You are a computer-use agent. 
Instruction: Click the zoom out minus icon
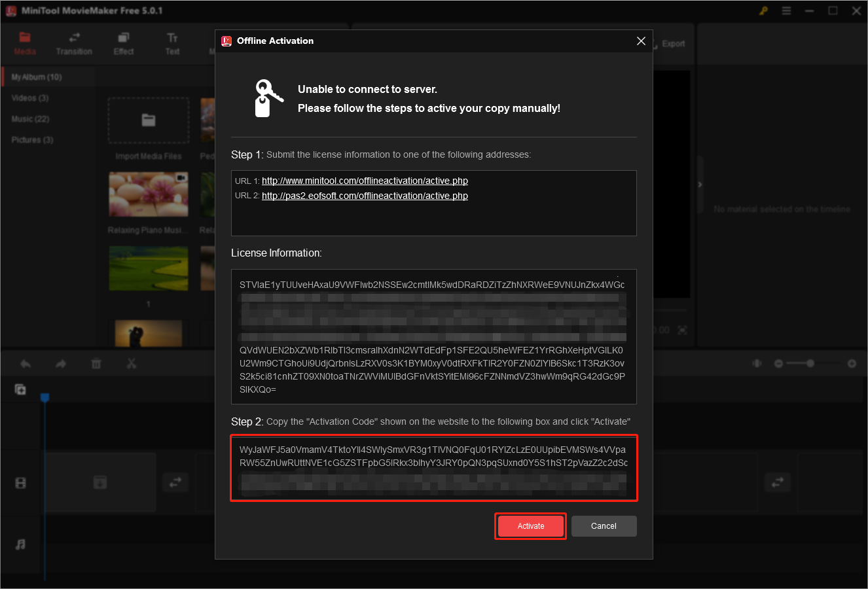pyautogui.click(x=778, y=363)
